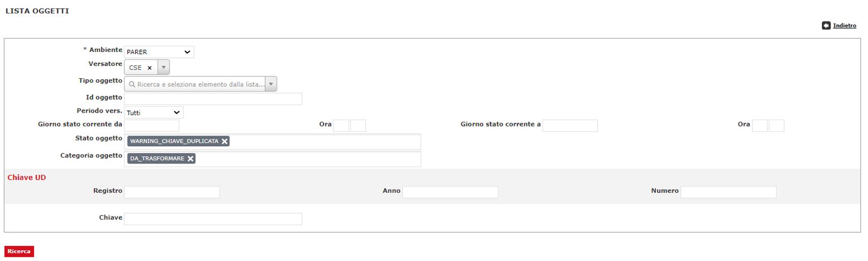The image size is (868, 261).
Task: Expand the Tipo oggetto dropdown arrow
Action: 271,84
